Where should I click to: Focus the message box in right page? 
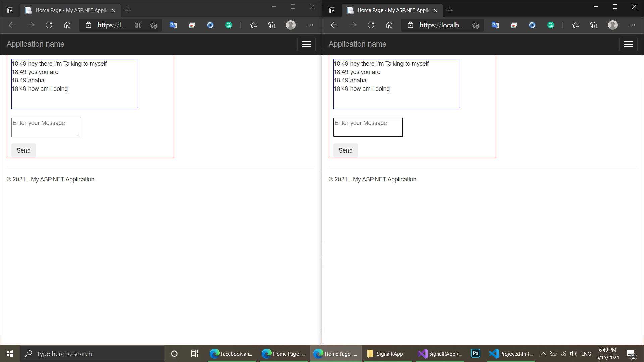[x=368, y=127]
